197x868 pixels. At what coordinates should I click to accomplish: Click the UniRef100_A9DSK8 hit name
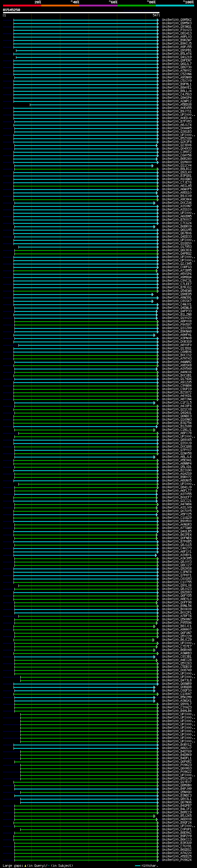177,365
